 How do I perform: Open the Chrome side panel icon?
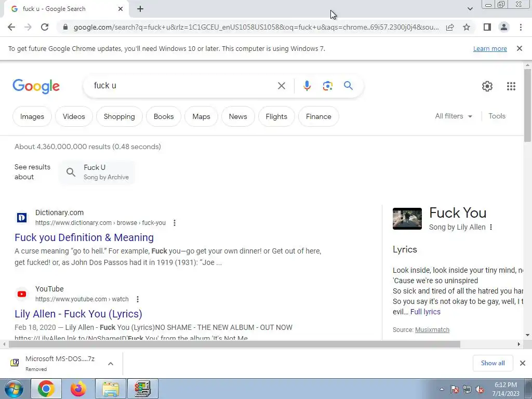[487, 27]
